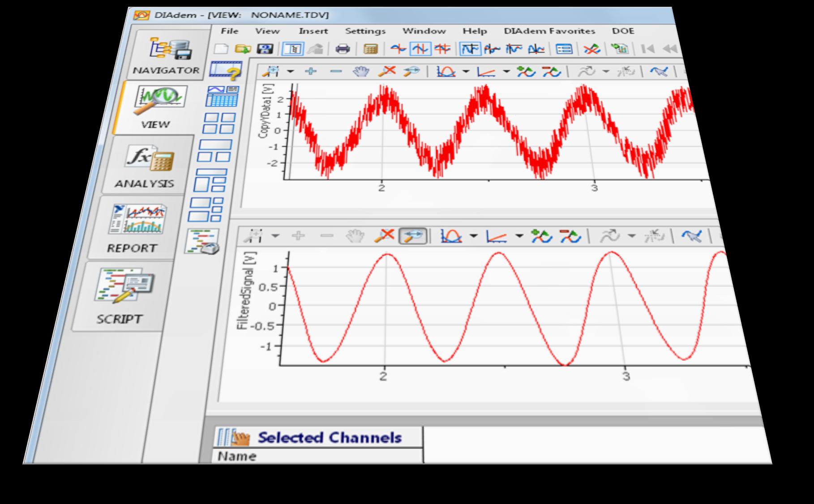Click remove curve red minus icon in upper graph

click(x=552, y=71)
